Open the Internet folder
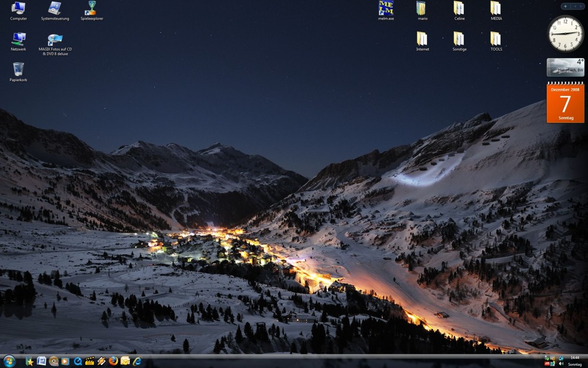The image size is (588, 368). [x=422, y=39]
